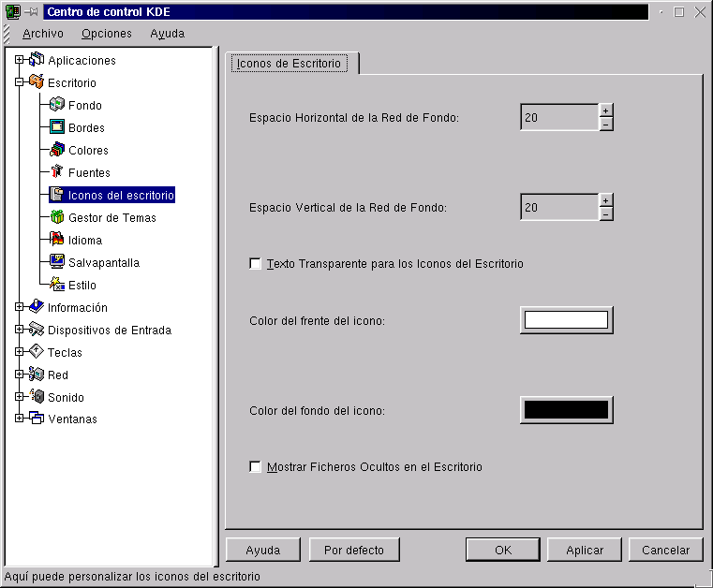Click the Bordes icon under Escritorio
The height and width of the screenshot is (588, 713).
57,128
